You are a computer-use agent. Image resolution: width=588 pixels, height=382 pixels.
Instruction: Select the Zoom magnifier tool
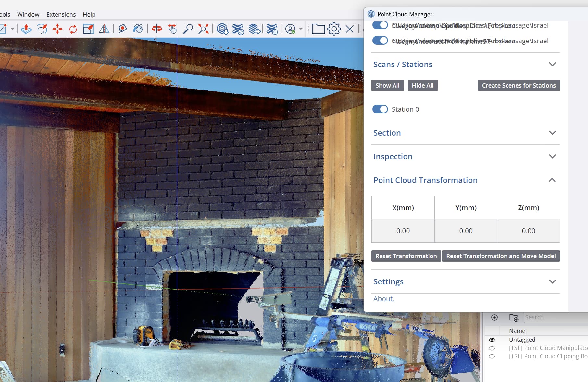(x=188, y=29)
